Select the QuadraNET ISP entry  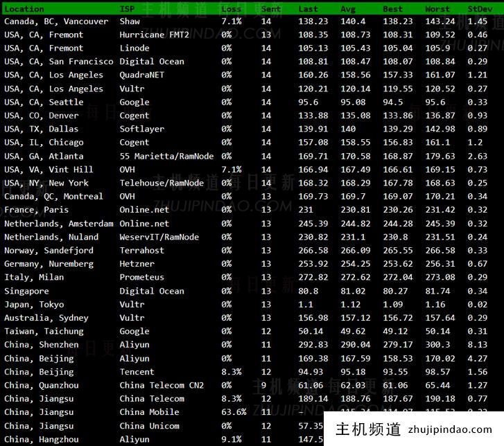(141, 75)
